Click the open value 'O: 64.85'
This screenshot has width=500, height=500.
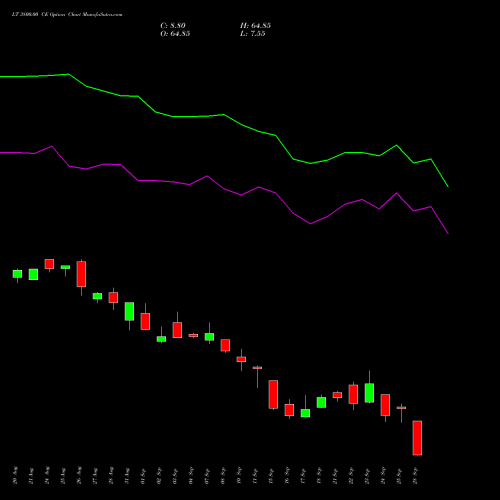click(x=175, y=34)
